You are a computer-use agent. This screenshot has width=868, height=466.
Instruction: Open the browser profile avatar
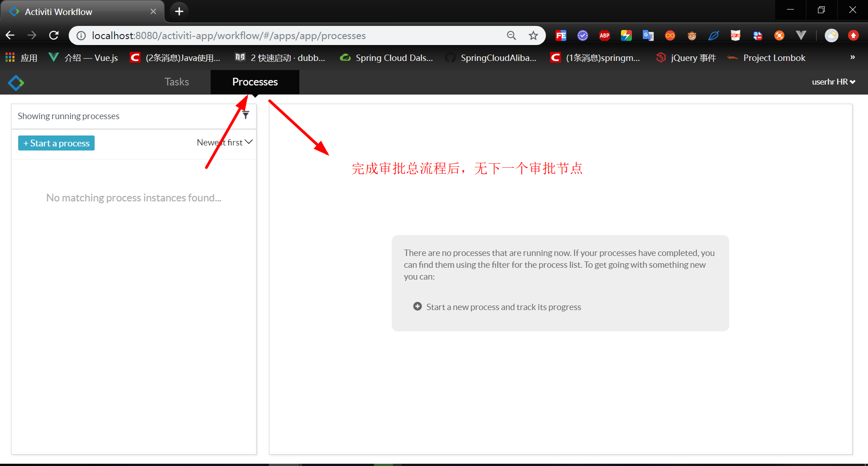click(832, 35)
